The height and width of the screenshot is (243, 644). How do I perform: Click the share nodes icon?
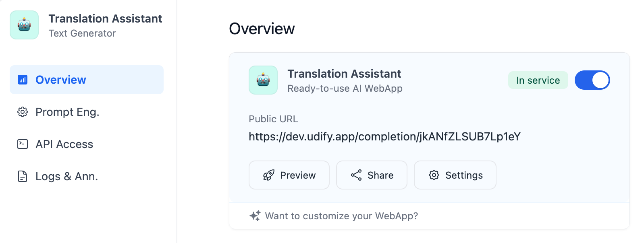pyautogui.click(x=356, y=175)
